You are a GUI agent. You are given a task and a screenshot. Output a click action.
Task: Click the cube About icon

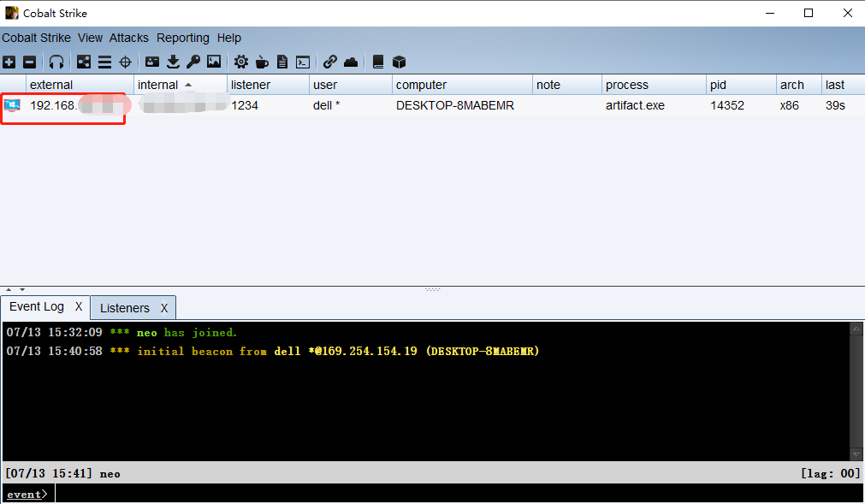[399, 62]
